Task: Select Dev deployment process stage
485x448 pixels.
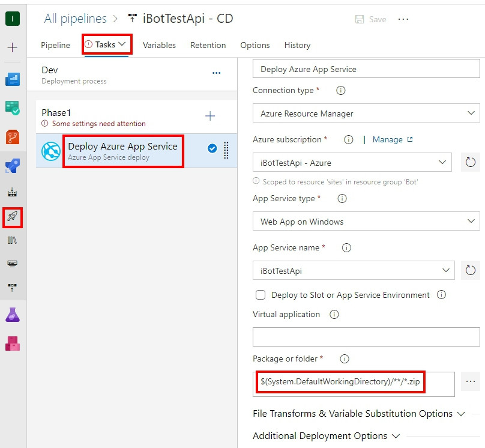Action: click(x=132, y=75)
